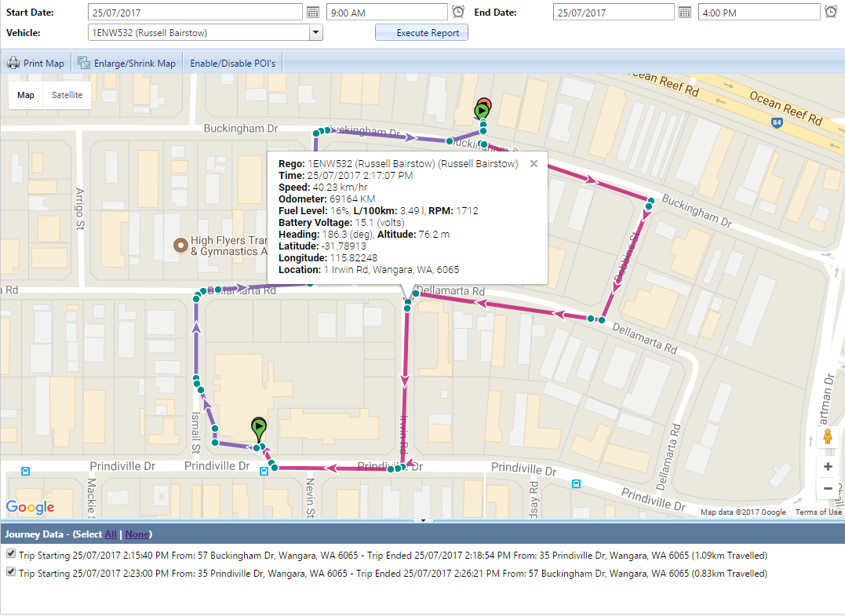Uncheck the 2:23:00 PM trip checkbox
Screen dimensions: 845x616
tap(11, 572)
